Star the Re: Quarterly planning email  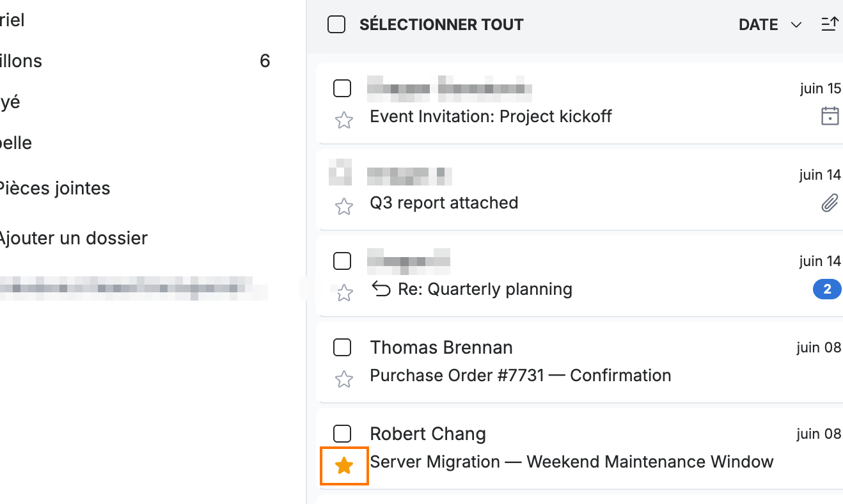[344, 293]
